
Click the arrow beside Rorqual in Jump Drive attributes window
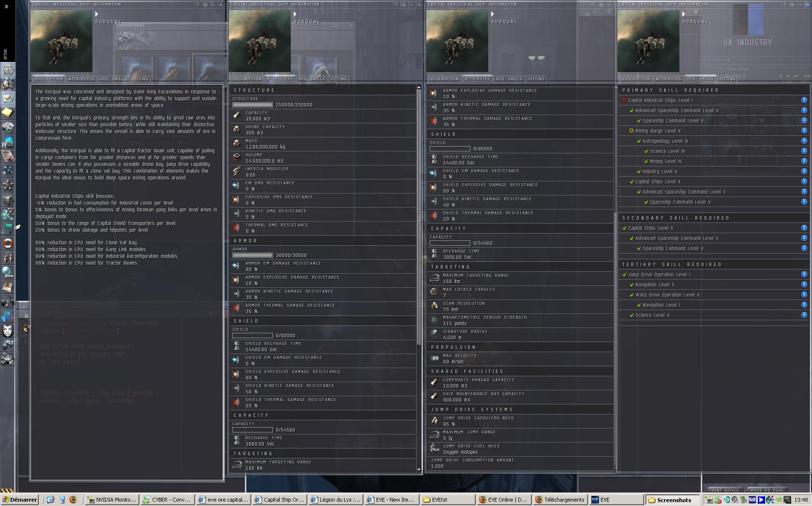[493, 14]
